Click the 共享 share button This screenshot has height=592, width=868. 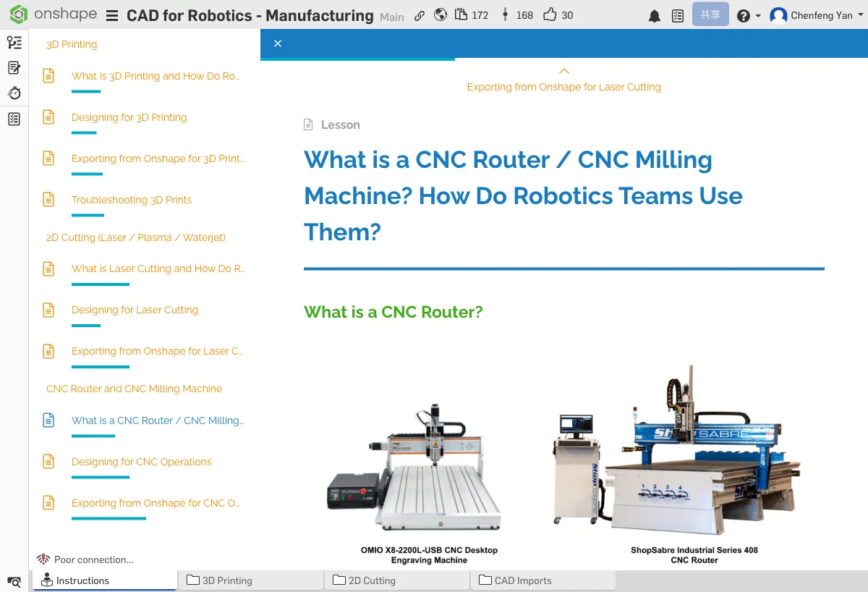tap(710, 14)
